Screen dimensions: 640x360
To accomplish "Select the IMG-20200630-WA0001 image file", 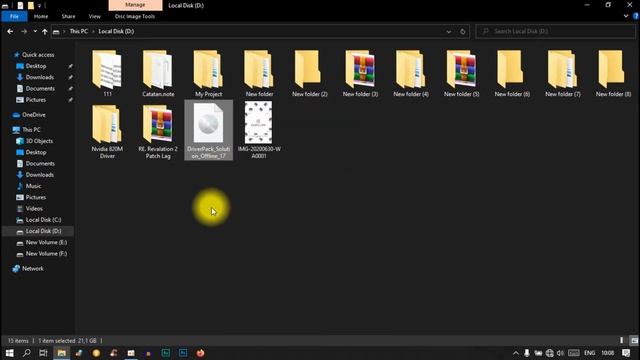I will pos(259,131).
